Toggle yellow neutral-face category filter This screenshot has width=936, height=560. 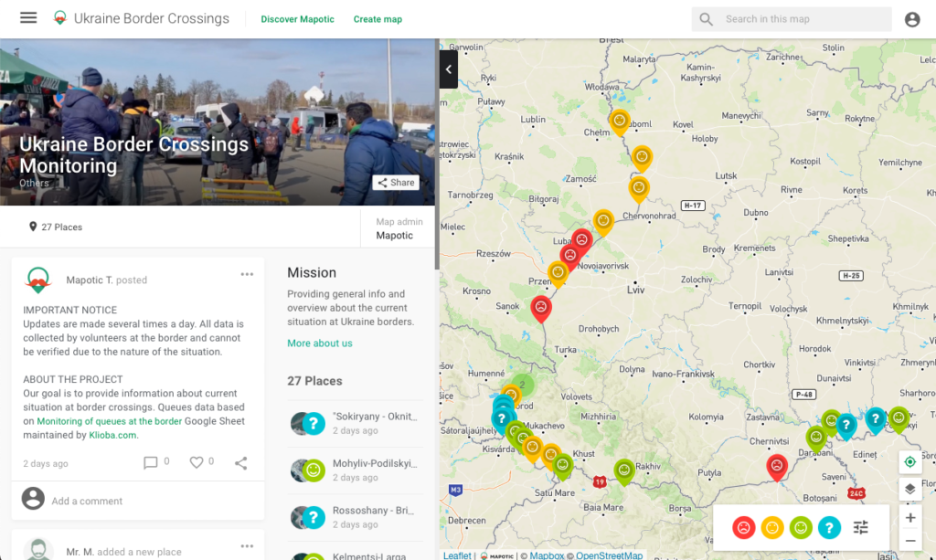point(772,527)
